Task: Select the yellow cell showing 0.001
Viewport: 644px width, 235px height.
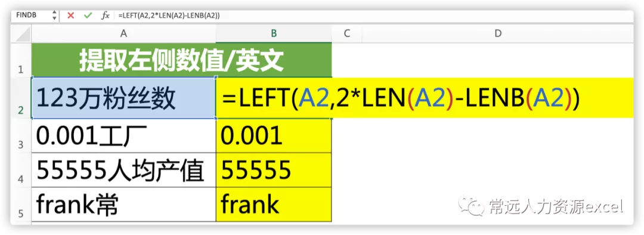Action: (274, 135)
